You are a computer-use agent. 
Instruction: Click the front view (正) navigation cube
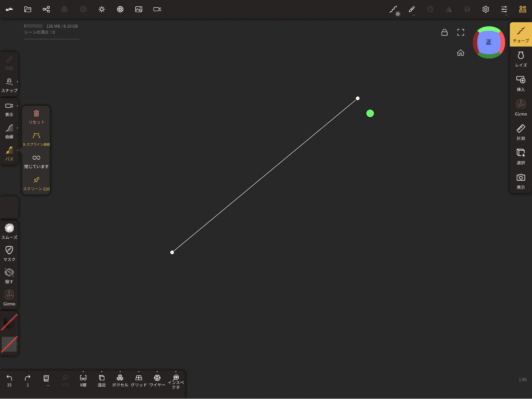(x=489, y=42)
